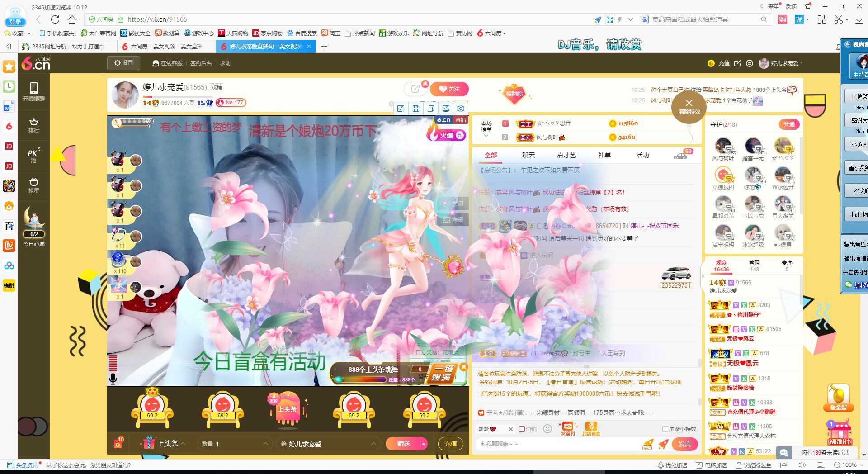Click the microphone icon on the video
The image size is (868, 474).
tap(113, 379)
